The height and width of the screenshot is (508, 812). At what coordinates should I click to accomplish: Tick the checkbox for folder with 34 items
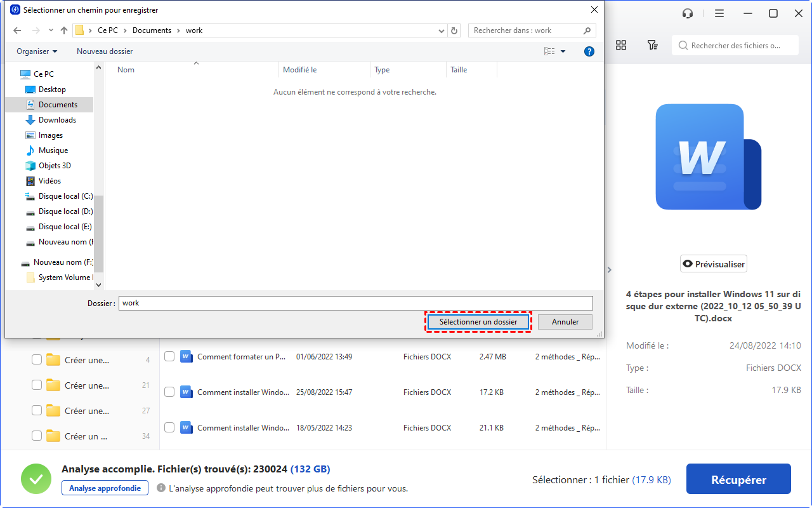pos(37,436)
